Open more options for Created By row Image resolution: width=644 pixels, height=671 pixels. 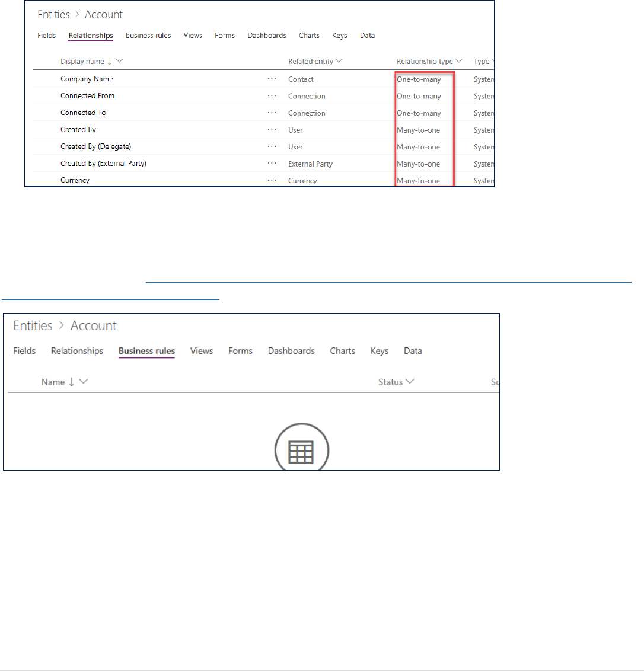272,130
